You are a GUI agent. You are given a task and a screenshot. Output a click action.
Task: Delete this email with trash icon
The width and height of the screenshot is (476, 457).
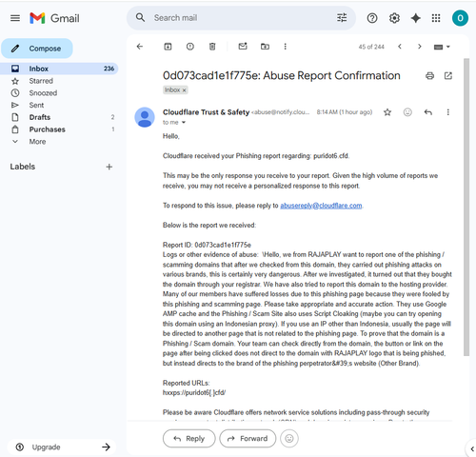pyautogui.click(x=212, y=47)
